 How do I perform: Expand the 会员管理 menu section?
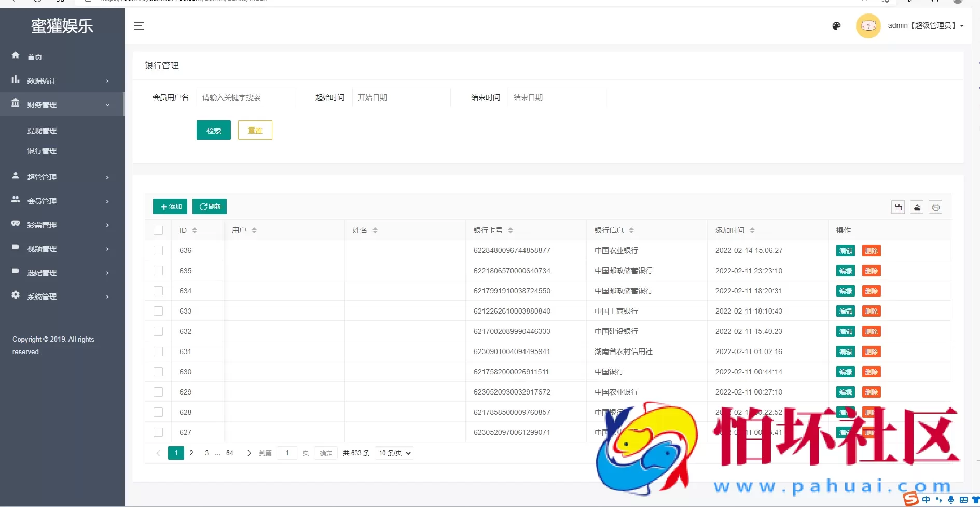43,201
